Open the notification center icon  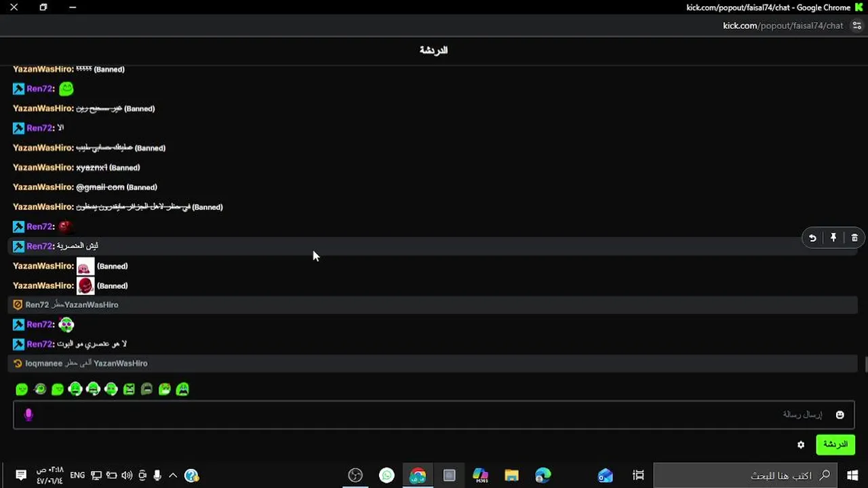(21, 475)
